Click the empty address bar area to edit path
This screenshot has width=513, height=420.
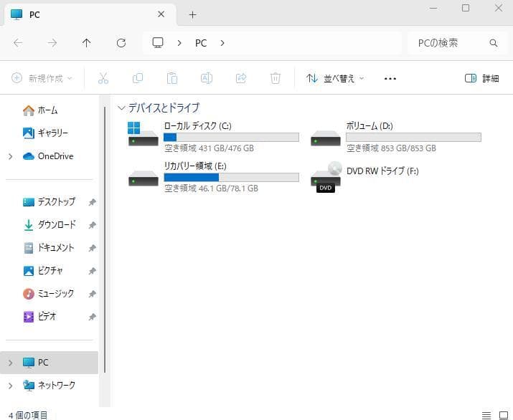[x=314, y=43]
